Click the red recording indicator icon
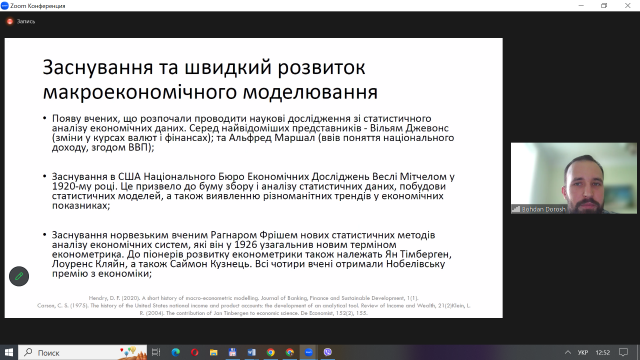The height and width of the screenshot is (360, 640). [x=10, y=21]
